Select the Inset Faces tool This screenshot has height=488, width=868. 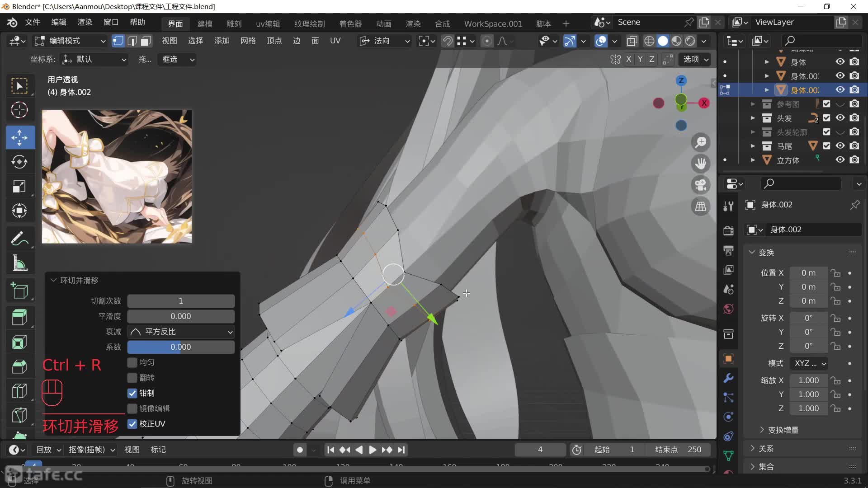pos(19,342)
